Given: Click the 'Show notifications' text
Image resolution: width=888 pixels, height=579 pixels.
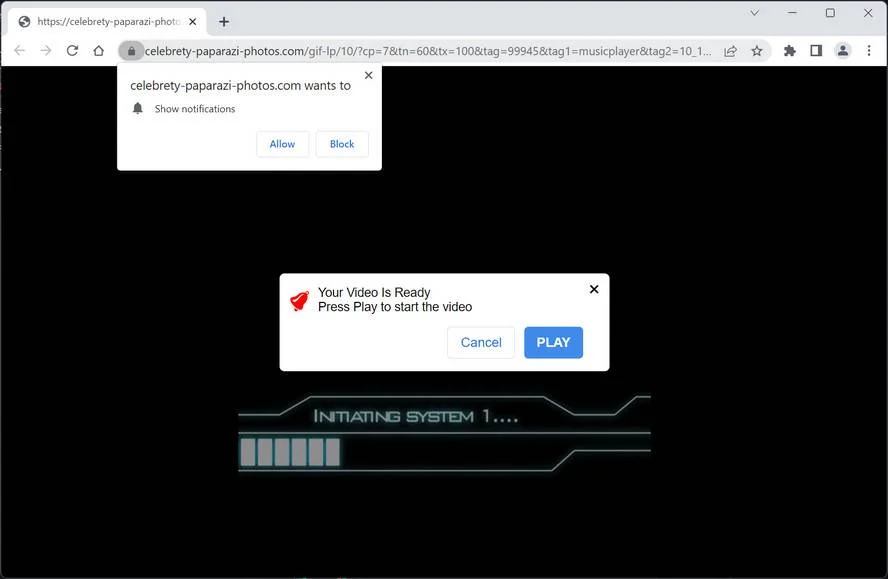Looking at the screenshot, I should [x=195, y=109].
